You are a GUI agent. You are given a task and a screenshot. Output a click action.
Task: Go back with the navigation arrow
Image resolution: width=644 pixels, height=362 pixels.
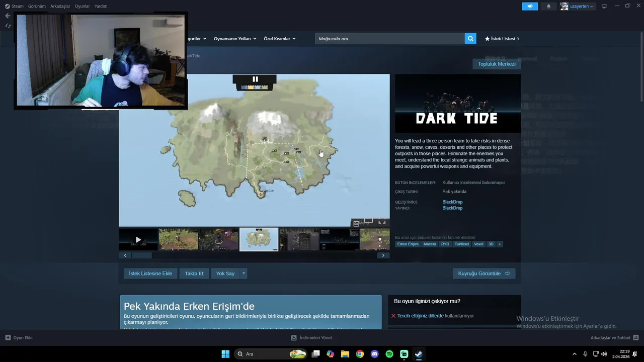(8, 16)
